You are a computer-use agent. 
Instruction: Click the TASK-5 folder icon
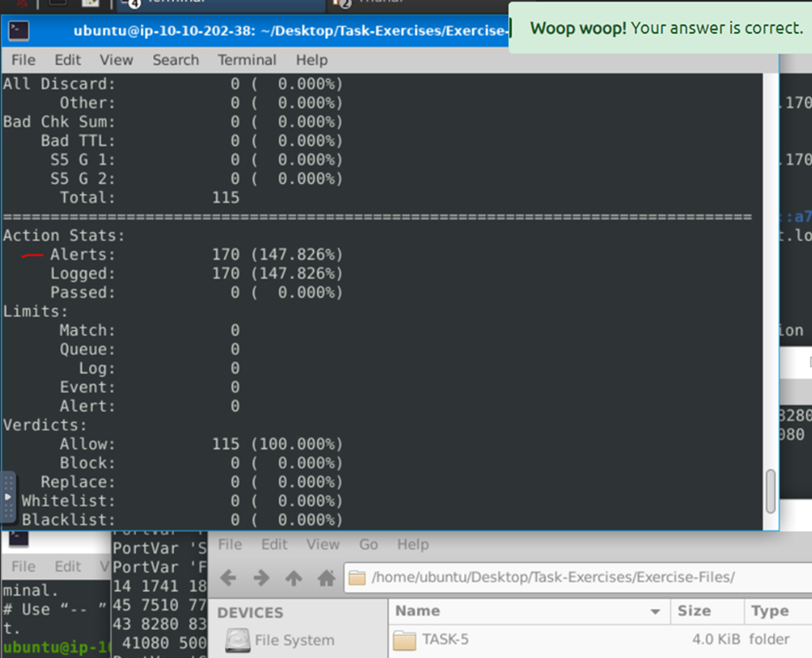405,640
